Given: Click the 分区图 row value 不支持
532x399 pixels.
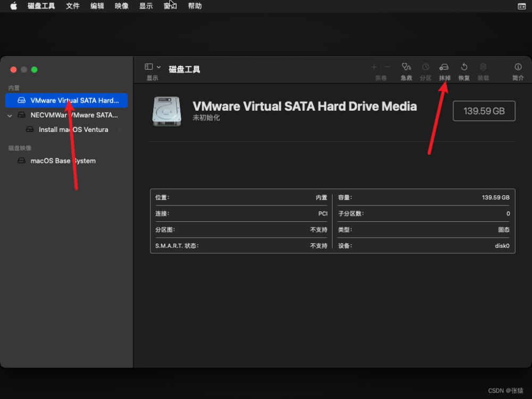Looking at the screenshot, I should (319, 230).
